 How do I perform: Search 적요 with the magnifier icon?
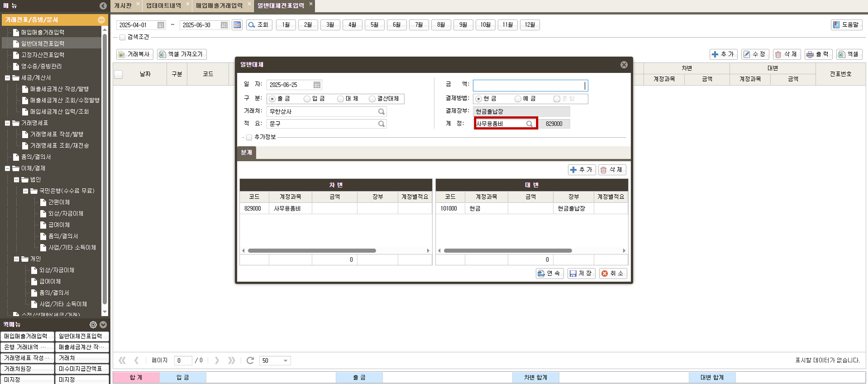click(x=381, y=124)
